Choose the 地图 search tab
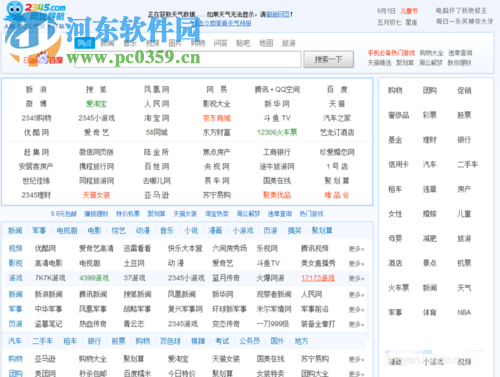Viewport: 500px width, 377px height. [x=266, y=43]
